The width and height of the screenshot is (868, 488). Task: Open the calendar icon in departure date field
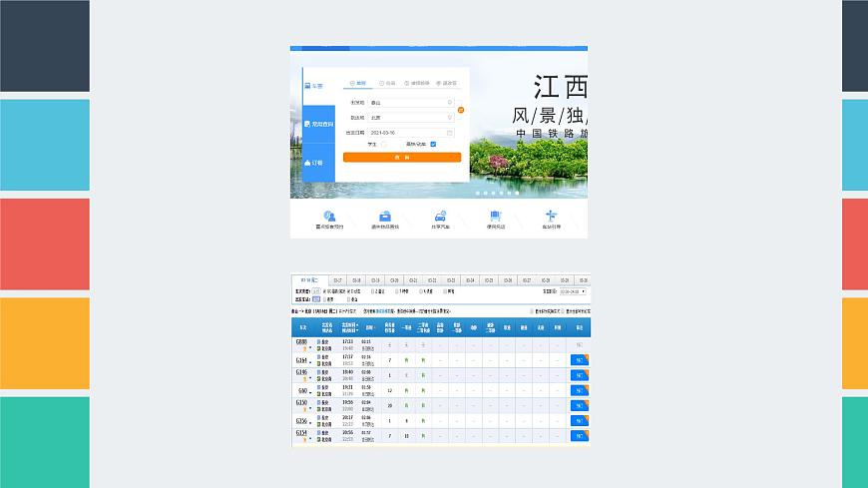[x=450, y=133]
